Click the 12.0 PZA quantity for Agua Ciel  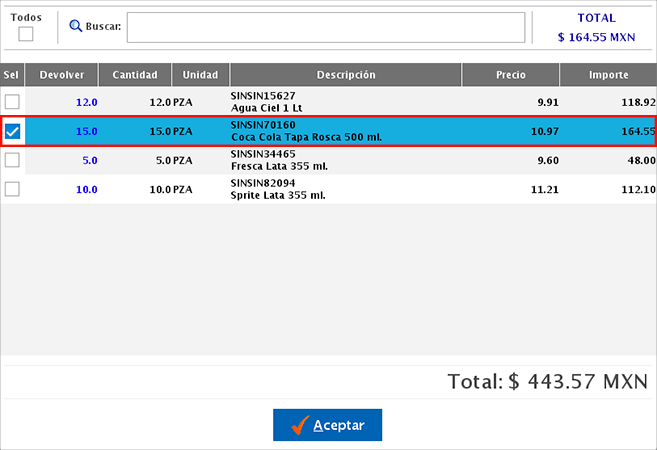171,102
